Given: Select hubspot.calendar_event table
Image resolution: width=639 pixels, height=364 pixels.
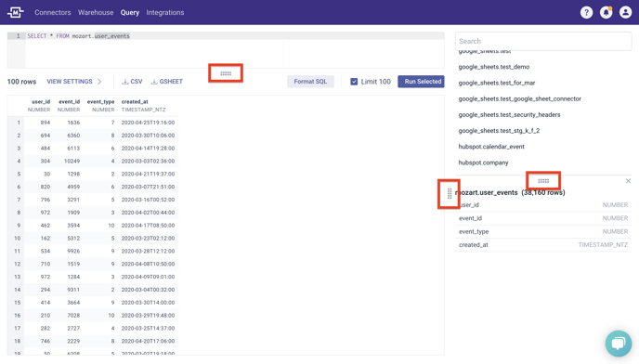Looking at the screenshot, I should point(491,147).
